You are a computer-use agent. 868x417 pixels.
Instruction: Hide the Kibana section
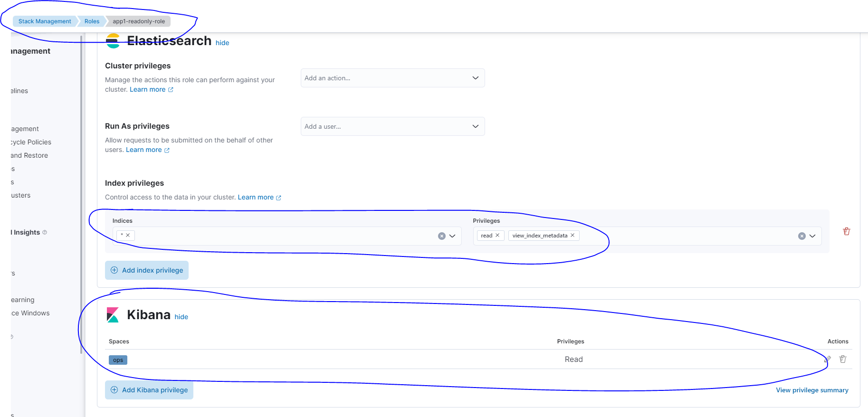coord(181,317)
